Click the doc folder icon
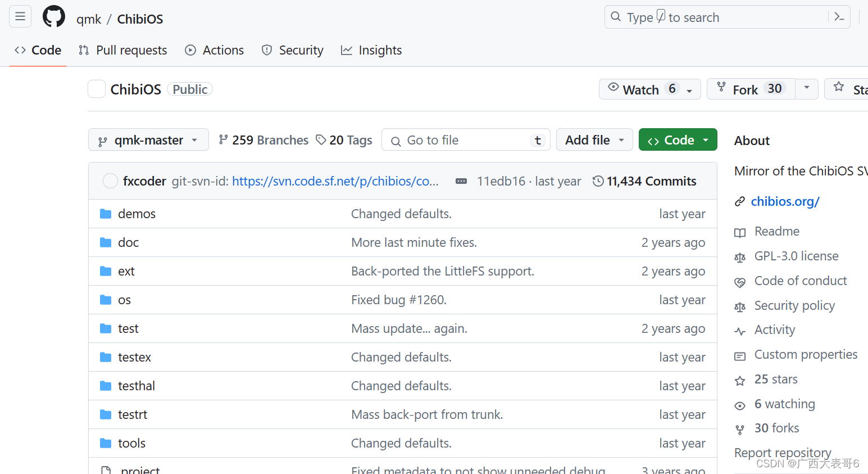868x474 pixels. point(106,242)
